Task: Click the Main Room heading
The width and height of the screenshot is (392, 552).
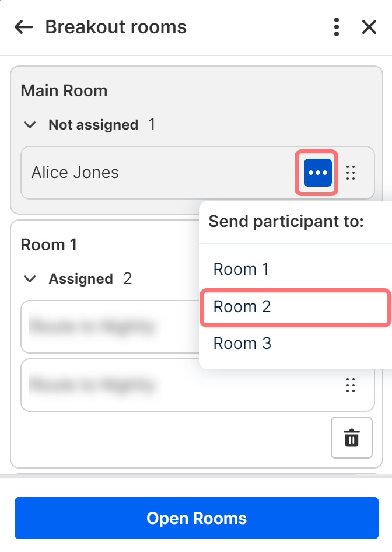Action: [64, 91]
